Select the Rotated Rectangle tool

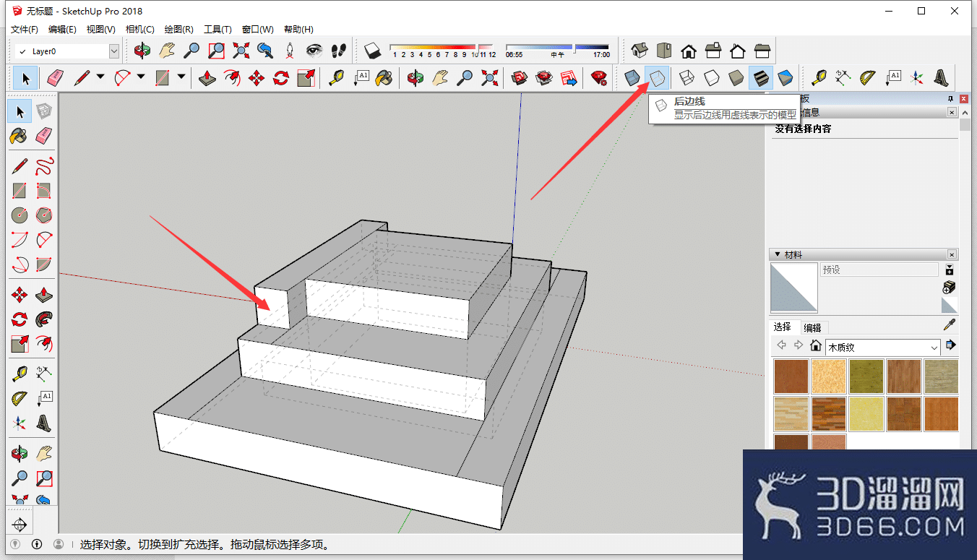click(x=44, y=191)
